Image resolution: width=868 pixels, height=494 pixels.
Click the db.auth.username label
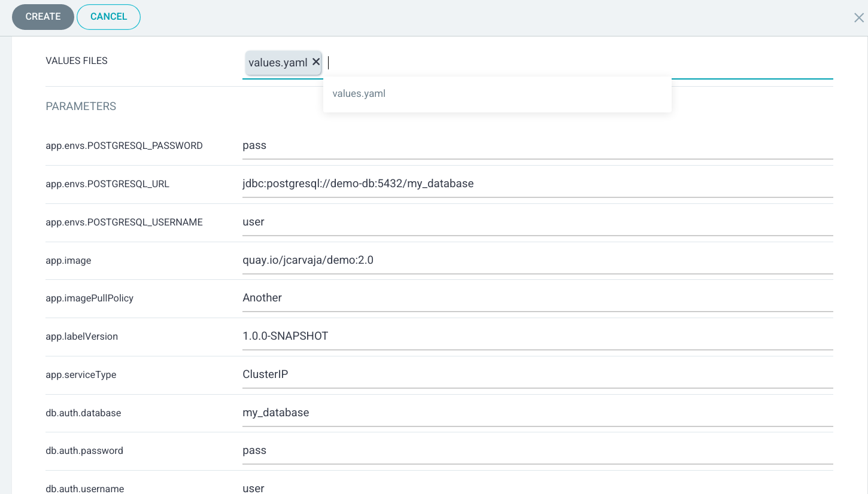[x=85, y=489]
